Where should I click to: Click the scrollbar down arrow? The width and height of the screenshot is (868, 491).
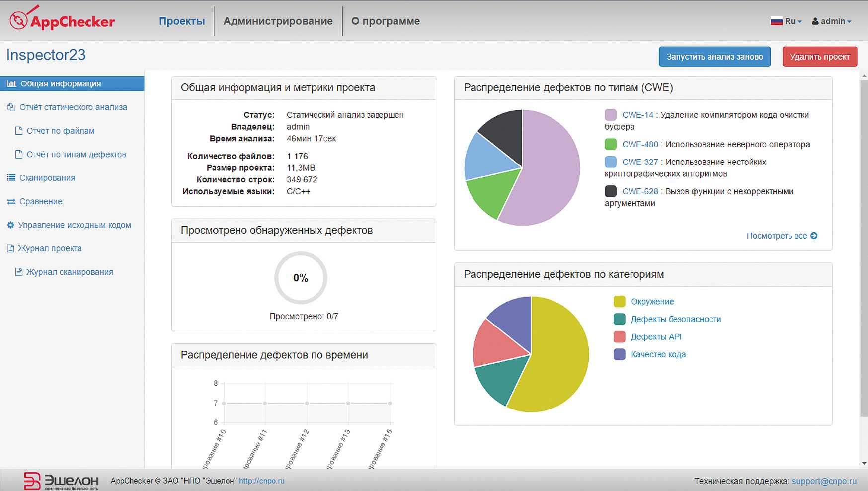click(864, 463)
